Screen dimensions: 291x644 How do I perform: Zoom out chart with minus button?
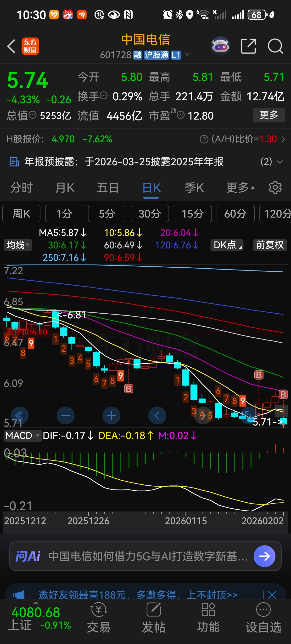point(66,415)
